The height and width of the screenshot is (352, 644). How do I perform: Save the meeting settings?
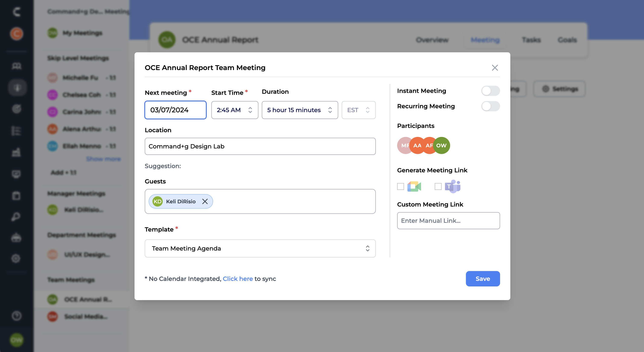click(x=483, y=279)
